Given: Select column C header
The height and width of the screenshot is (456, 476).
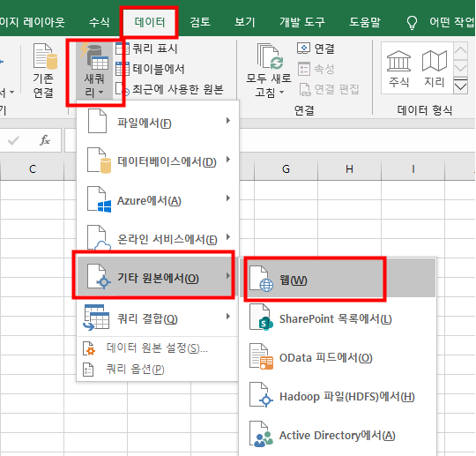Looking at the screenshot, I should (x=33, y=169).
